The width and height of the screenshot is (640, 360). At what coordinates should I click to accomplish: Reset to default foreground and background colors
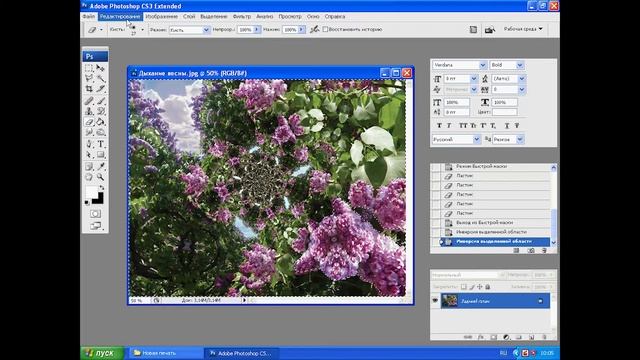pos(87,202)
